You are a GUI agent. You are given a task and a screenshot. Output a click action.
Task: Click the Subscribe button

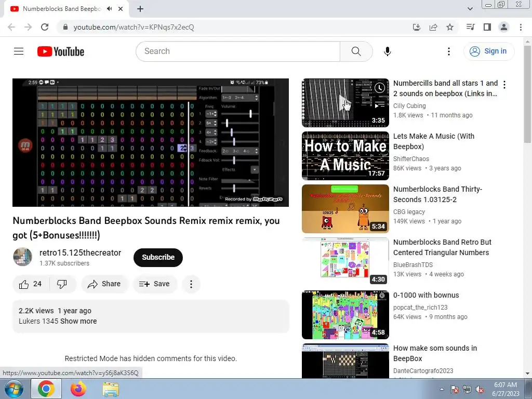(x=158, y=258)
